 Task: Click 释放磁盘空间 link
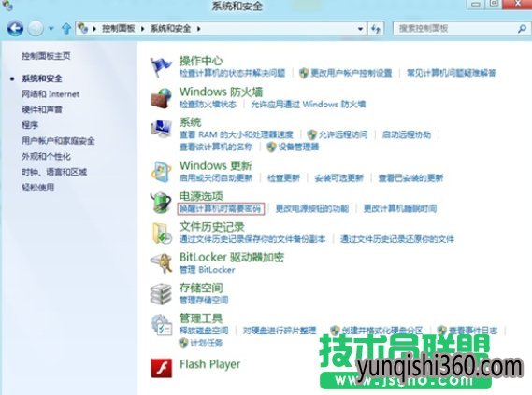click(x=204, y=331)
